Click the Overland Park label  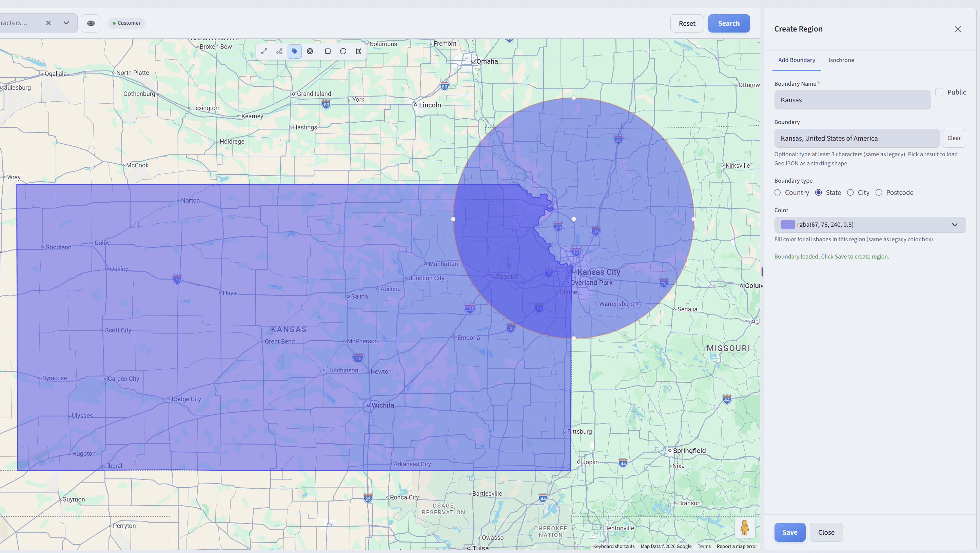591,283
